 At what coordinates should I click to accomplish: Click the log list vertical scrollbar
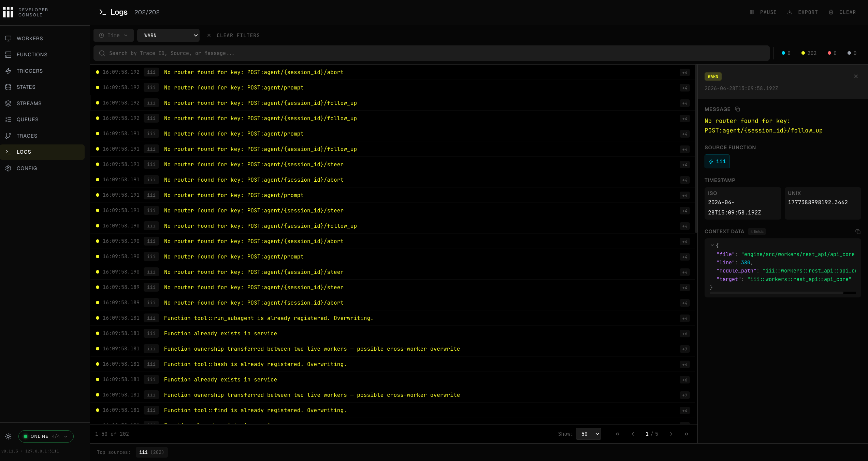tap(696, 149)
